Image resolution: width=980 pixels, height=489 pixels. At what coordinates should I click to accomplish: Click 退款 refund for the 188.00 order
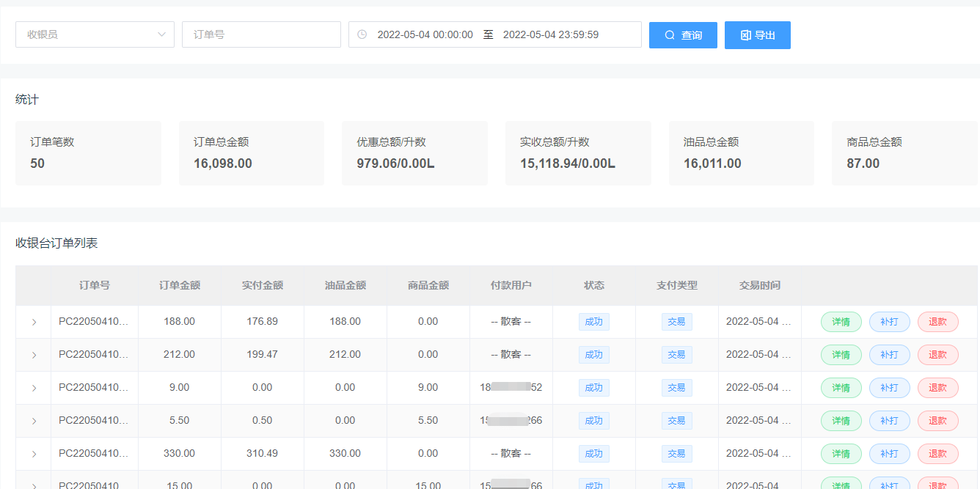[x=938, y=322]
